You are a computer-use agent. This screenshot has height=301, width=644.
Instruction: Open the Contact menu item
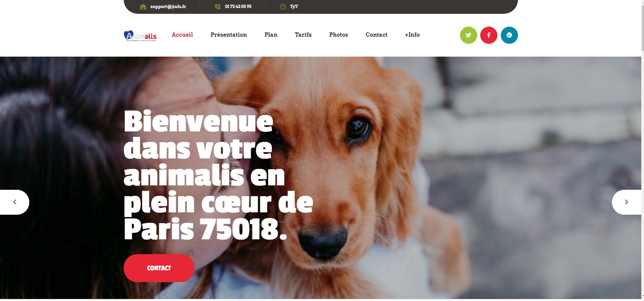point(376,35)
